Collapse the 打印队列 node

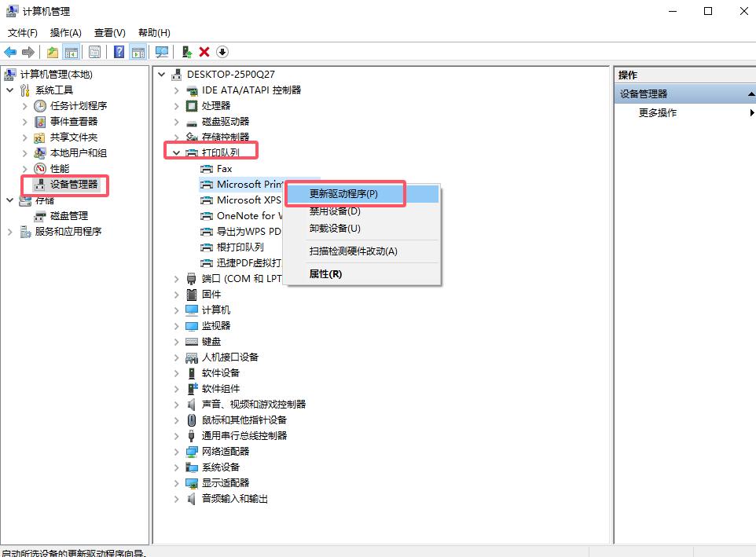(177, 152)
